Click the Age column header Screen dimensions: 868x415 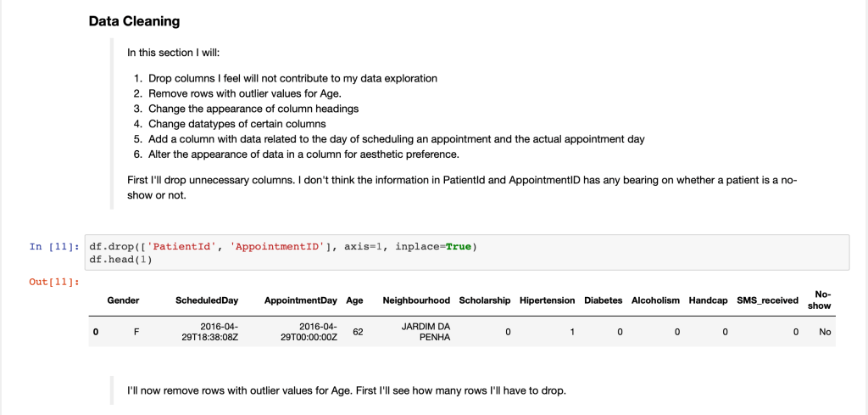coord(354,300)
